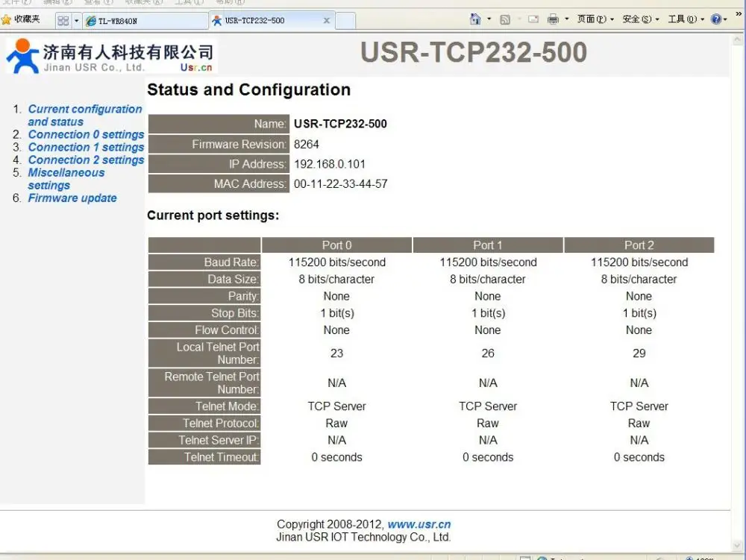Screen dimensions: 746x560
Task: Click the Port 2 column header
Action: (x=639, y=245)
